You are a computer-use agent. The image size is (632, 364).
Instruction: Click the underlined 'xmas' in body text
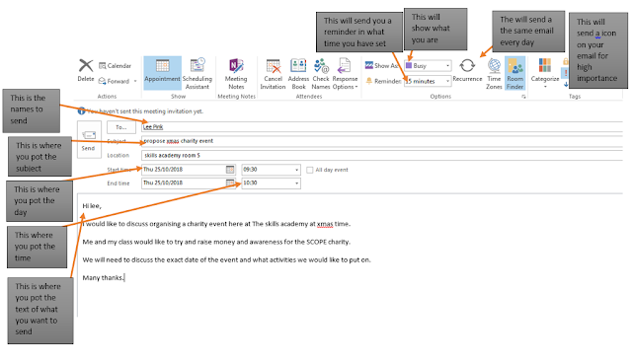coord(325,224)
